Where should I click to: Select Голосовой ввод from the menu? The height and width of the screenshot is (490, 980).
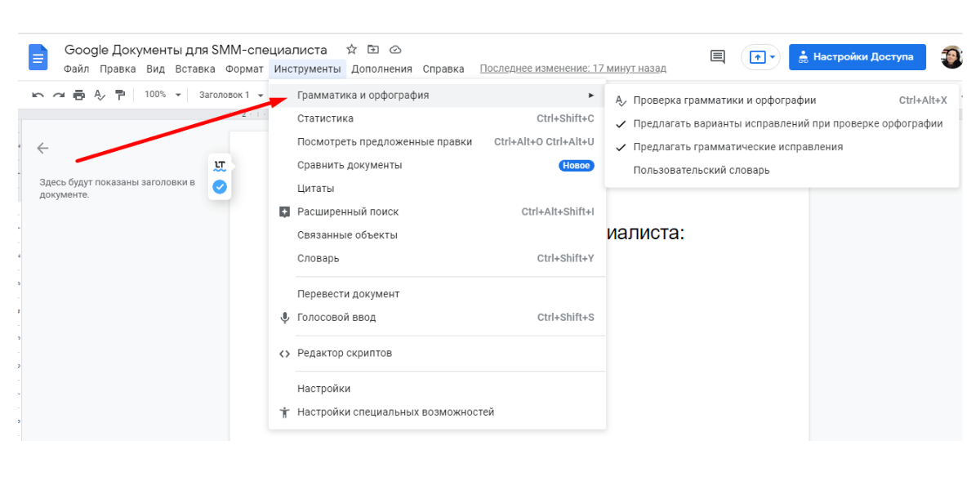[x=336, y=318]
